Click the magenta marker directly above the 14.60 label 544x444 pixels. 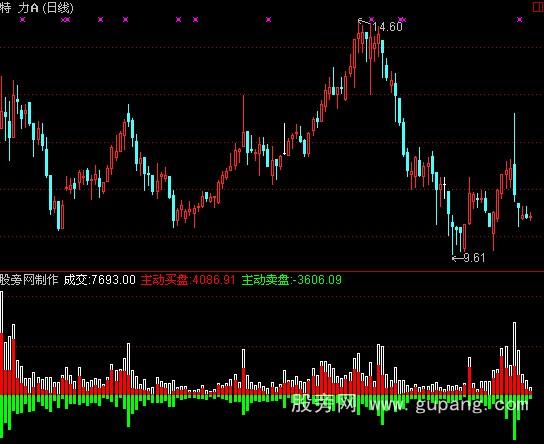click(372, 19)
